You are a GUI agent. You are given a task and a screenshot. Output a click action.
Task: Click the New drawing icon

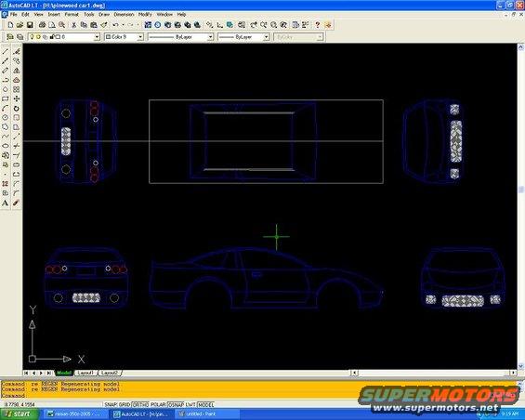10,25
